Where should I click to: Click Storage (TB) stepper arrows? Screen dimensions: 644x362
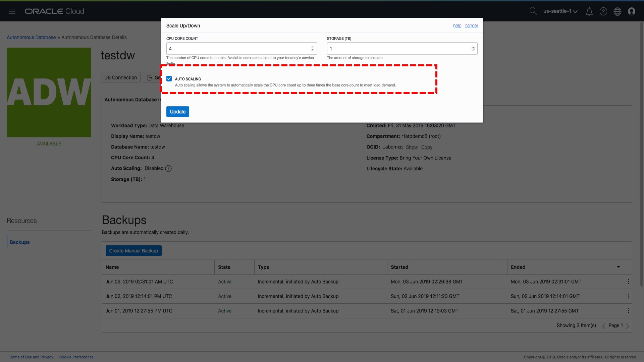473,49
